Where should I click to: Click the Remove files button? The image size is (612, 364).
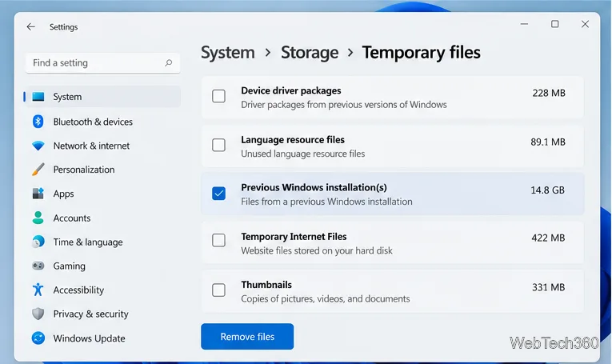[247, 336]
